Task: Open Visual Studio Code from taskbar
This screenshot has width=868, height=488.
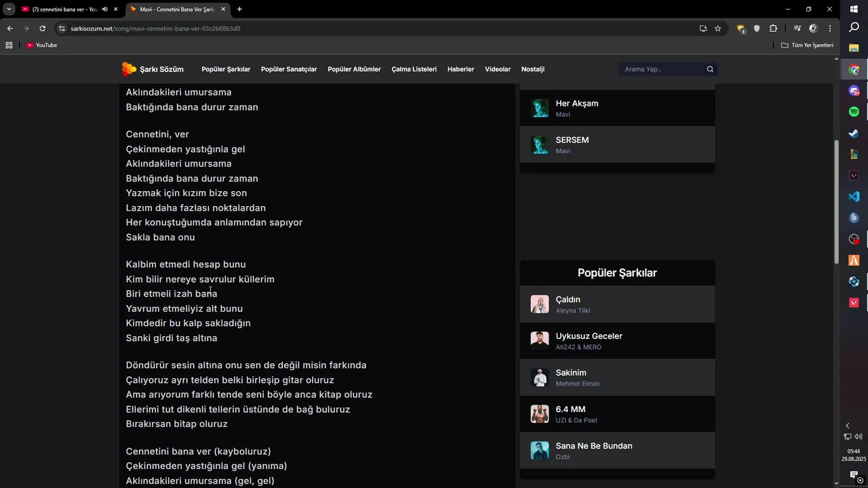Action: click(x=854, y=197)
